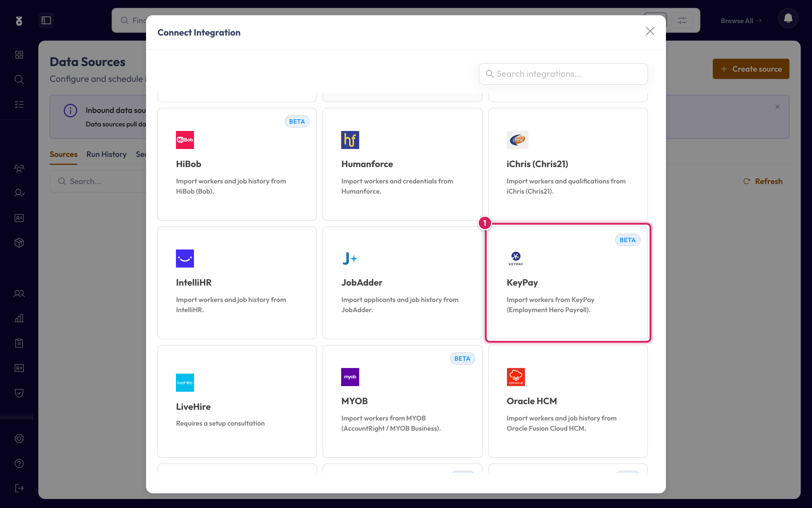The height and width of the screenshot is (508, 812).
Task: Focus the Search integrations field
Action: point(563,74)
